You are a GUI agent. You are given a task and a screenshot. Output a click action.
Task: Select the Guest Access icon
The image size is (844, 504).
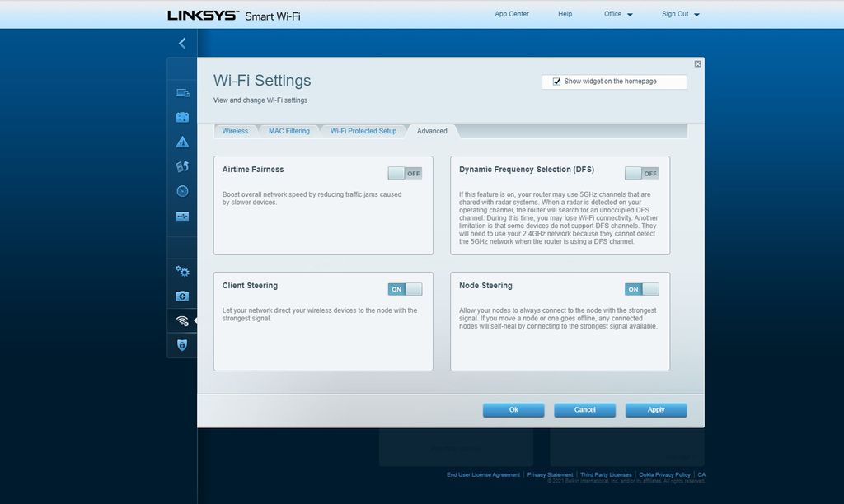tap(182, 117)
